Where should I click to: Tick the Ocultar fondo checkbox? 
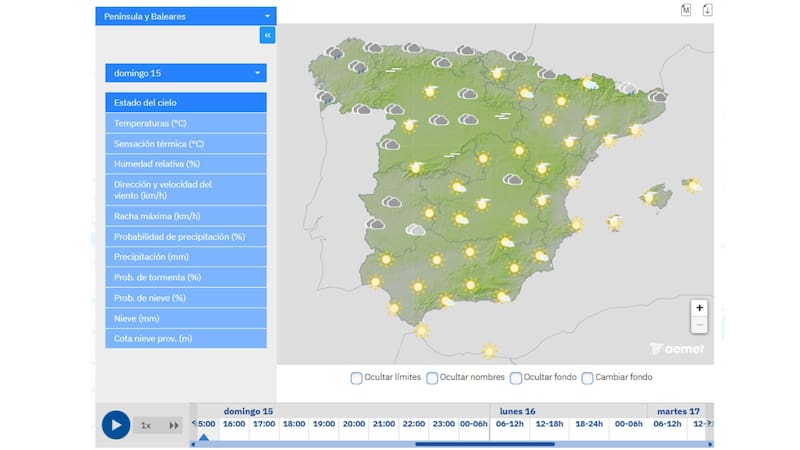coord(516,378)
